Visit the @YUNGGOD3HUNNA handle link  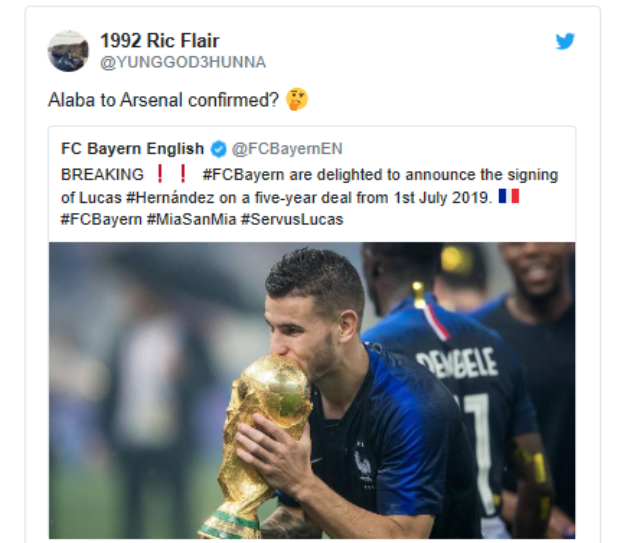(182, 62)
